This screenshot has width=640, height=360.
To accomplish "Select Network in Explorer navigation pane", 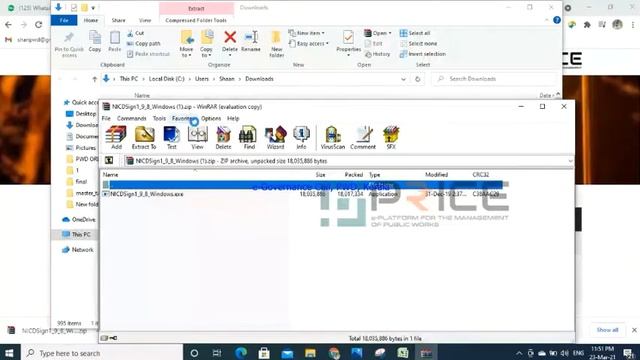I will (78, 250).
